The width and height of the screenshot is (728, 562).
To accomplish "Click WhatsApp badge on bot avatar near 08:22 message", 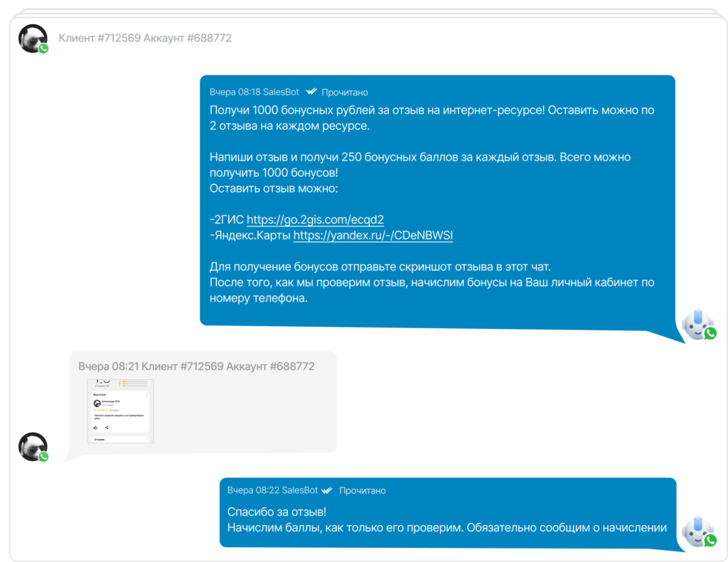I will [x=710, y=541].
